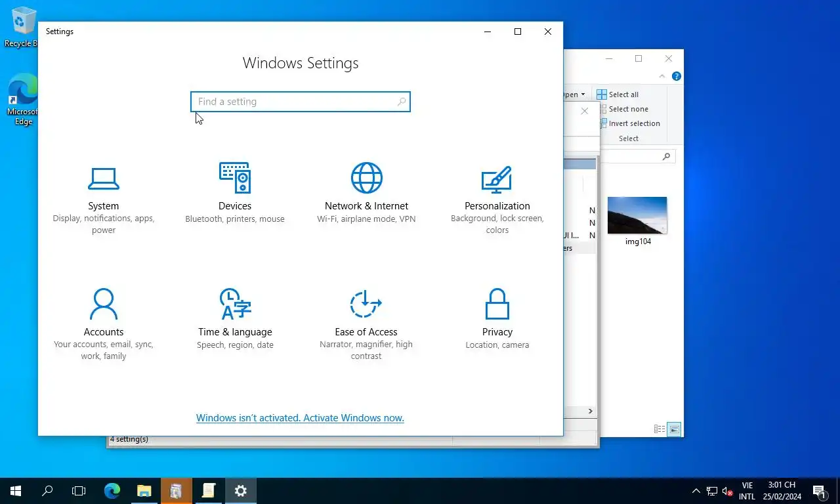Click the muted volume tray icon

point(727,491)
